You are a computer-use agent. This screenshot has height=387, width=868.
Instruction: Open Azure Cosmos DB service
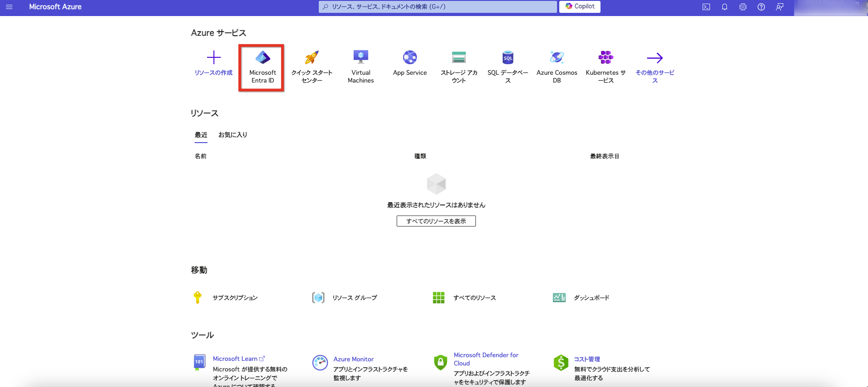coord(557,67)
